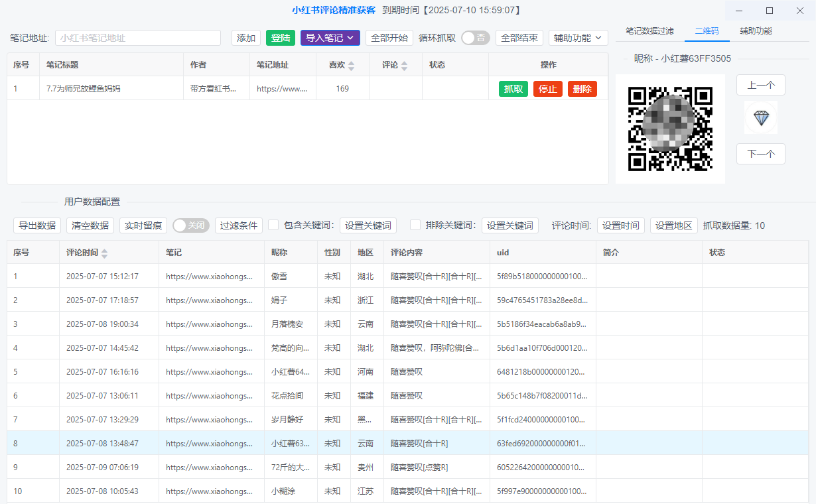Click comment text 随喜赞叹[点赞R]

click(x=419, y=468)
